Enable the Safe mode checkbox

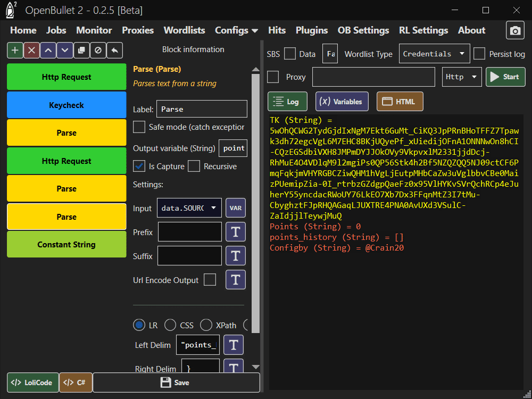pyautogui.click(x=139, y=127)
